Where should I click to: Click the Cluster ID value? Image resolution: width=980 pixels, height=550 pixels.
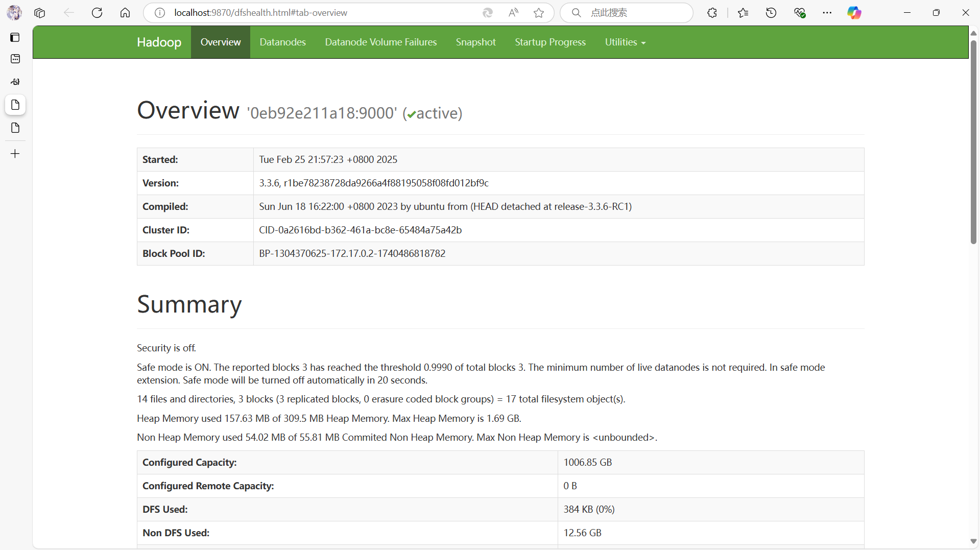(360, 230)
